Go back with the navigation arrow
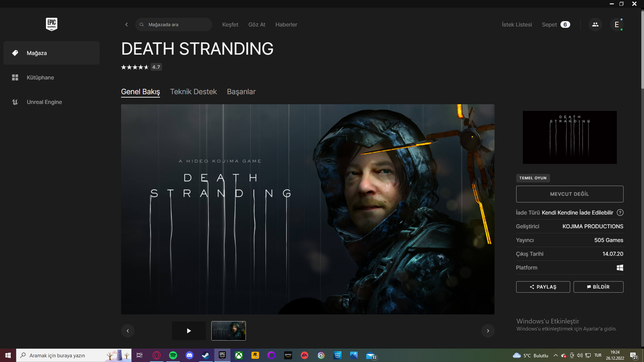The width and height of the screenshot is (644, 362). click(x=126, y=24)
